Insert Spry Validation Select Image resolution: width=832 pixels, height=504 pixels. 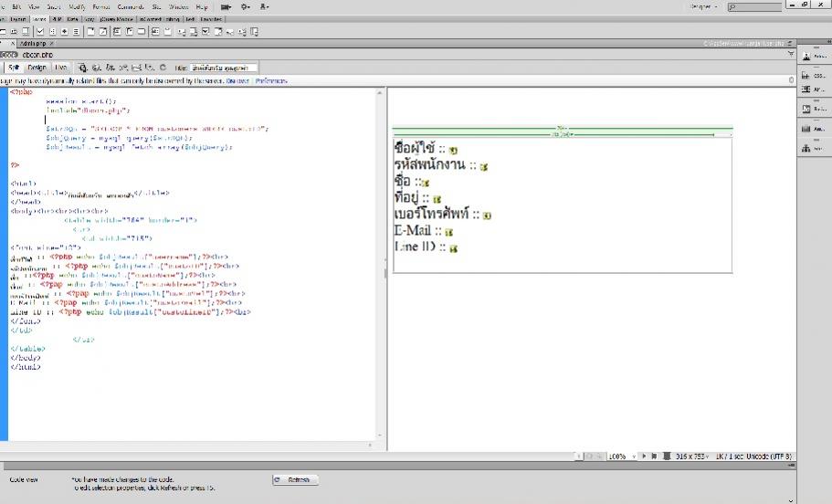tap(218, 32)
